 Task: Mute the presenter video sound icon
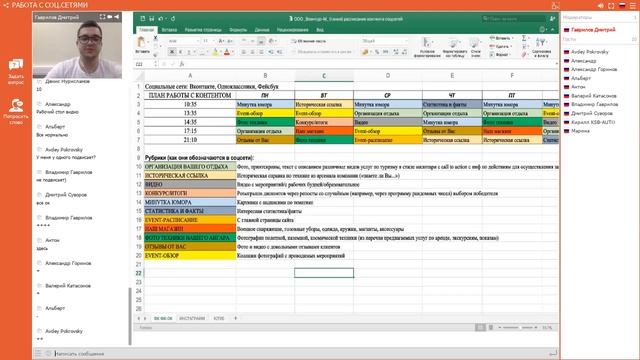tap(117, 17)
